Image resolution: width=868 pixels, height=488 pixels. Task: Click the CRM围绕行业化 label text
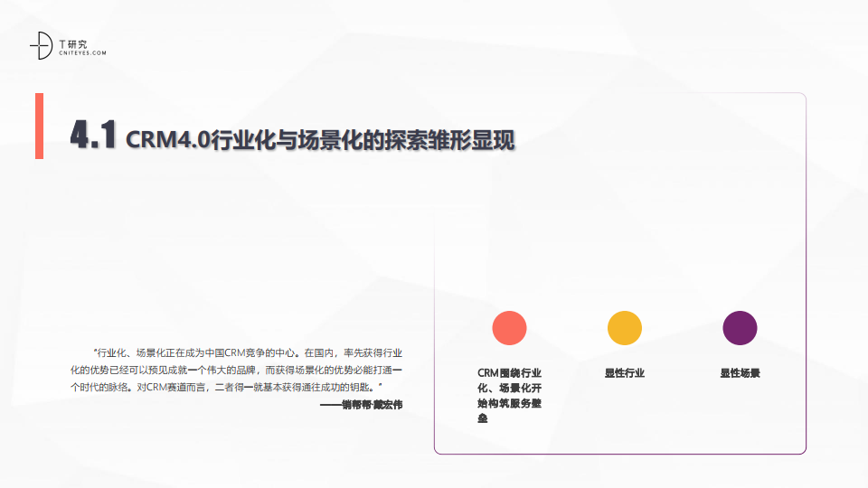click(x=509, y=372)
